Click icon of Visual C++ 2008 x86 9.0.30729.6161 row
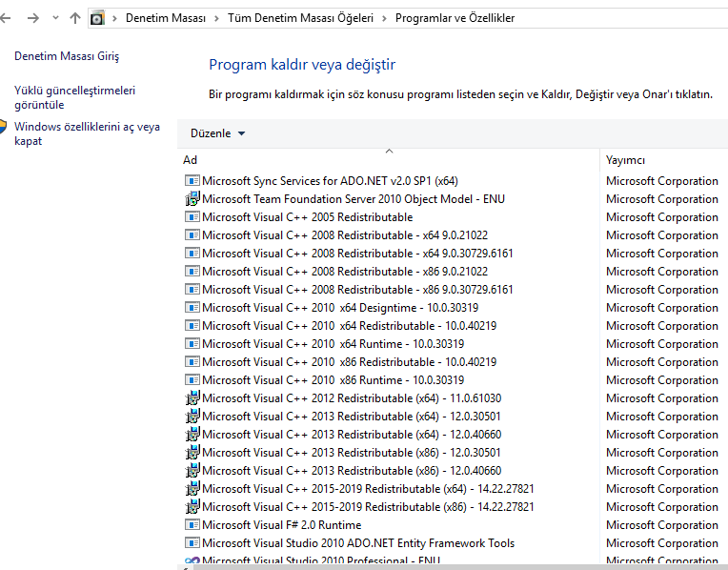This screenshot has width=728, height=570. point(192,290)
